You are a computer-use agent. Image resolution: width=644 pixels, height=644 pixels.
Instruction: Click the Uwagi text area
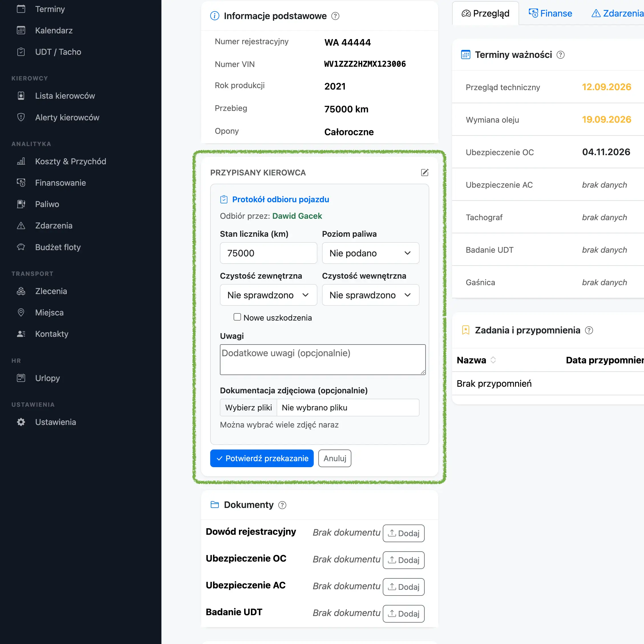pos(323,360)
